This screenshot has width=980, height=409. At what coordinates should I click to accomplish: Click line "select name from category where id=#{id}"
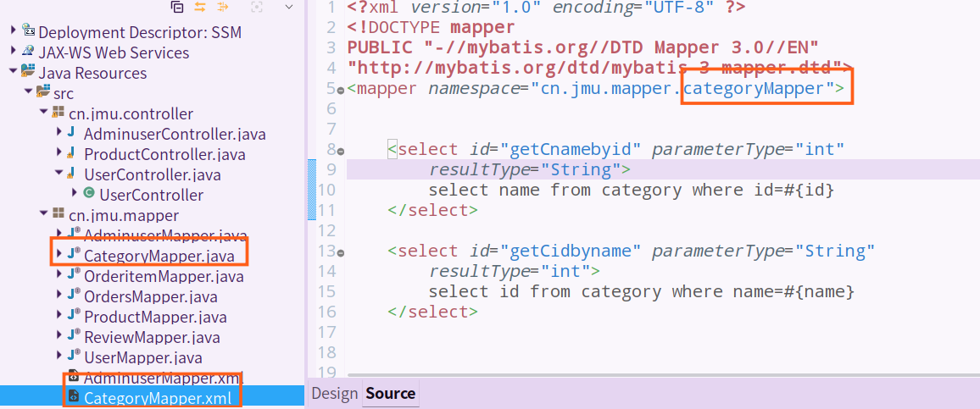(632, 191)
